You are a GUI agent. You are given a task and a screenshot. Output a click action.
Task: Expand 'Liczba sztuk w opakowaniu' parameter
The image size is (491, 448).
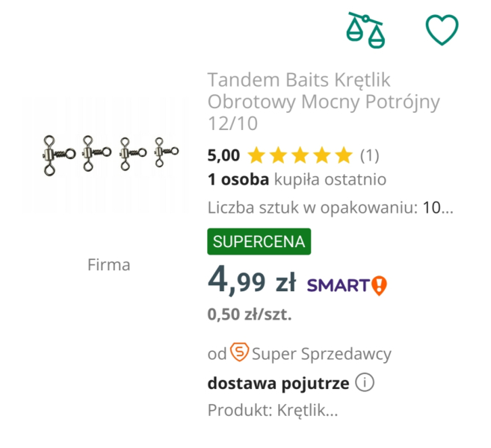click(330, 208)
